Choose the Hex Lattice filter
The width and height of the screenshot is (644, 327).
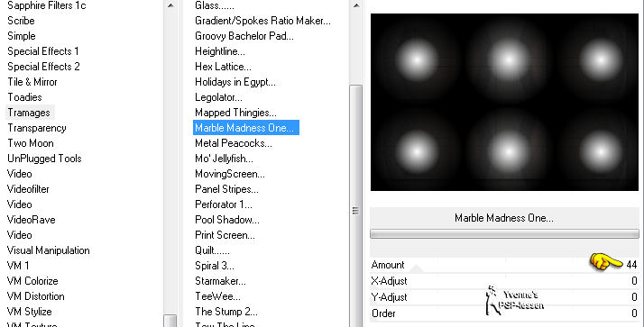[x=223, y=67]
